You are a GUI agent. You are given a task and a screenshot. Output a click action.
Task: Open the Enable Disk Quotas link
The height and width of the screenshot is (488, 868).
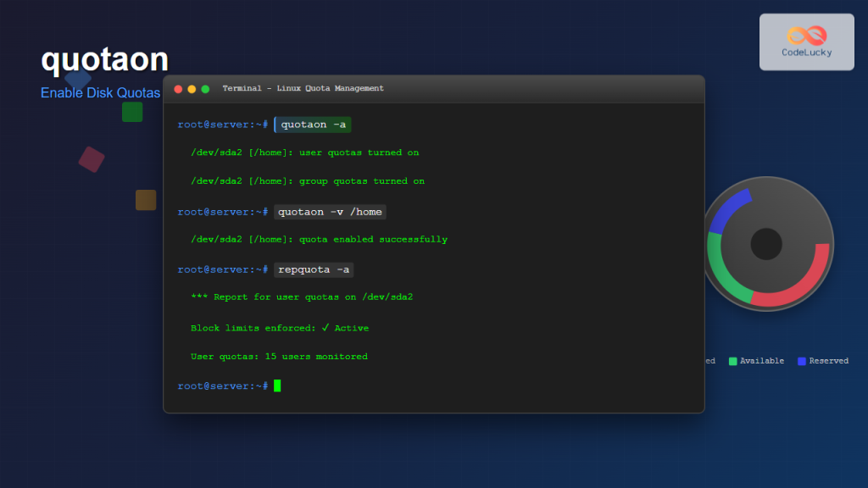pos(100,93)
